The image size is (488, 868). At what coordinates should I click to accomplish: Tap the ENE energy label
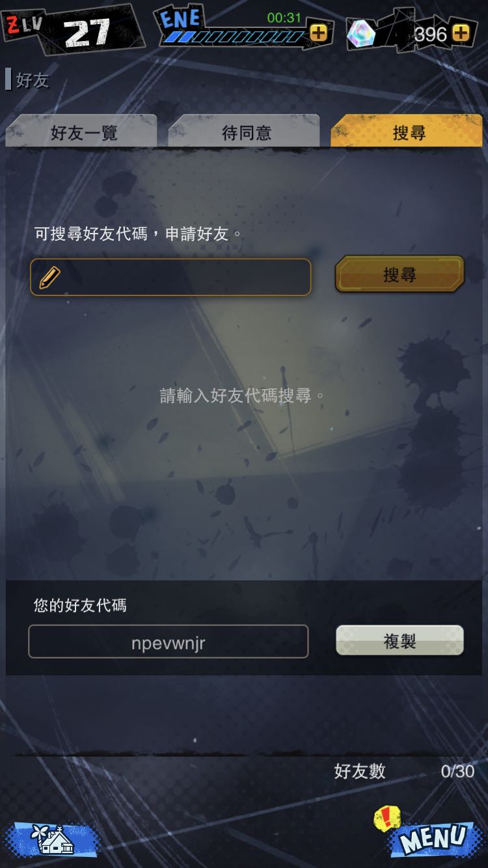click(x=181, y=19)
